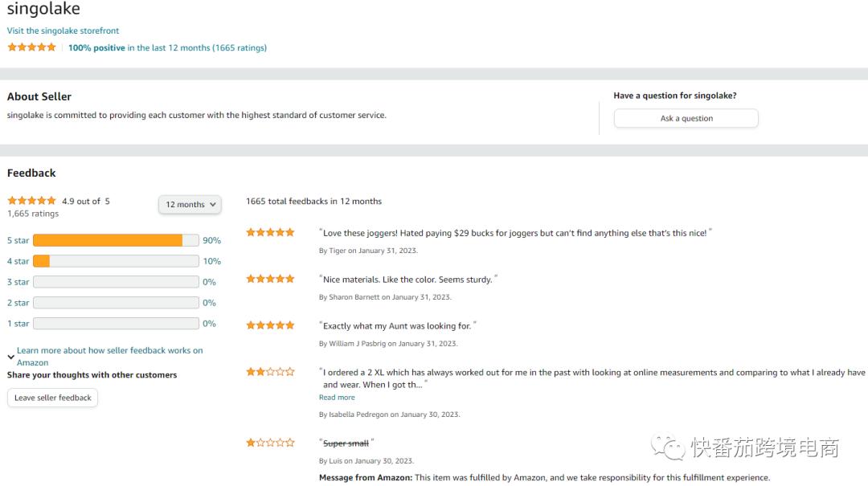868x486 pixels.
Task: Click the Leave seller feedback button
Action: (x=53, y=398)
